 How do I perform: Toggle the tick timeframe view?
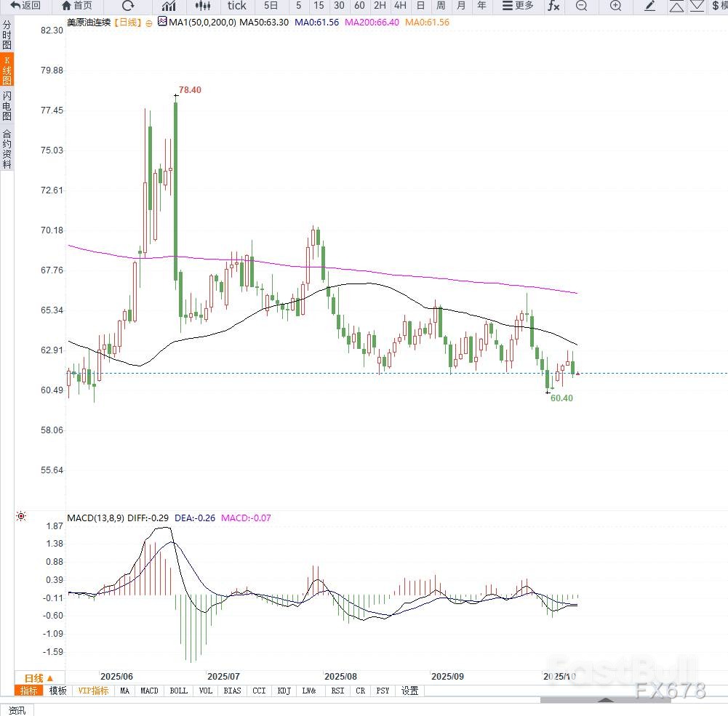pos(237,6)
